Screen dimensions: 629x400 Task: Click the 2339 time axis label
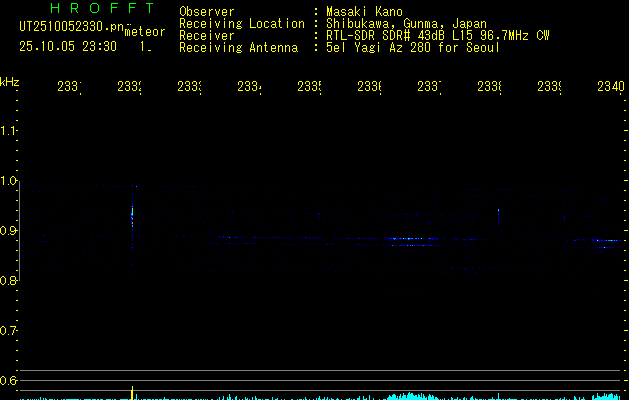click(549, 87)
